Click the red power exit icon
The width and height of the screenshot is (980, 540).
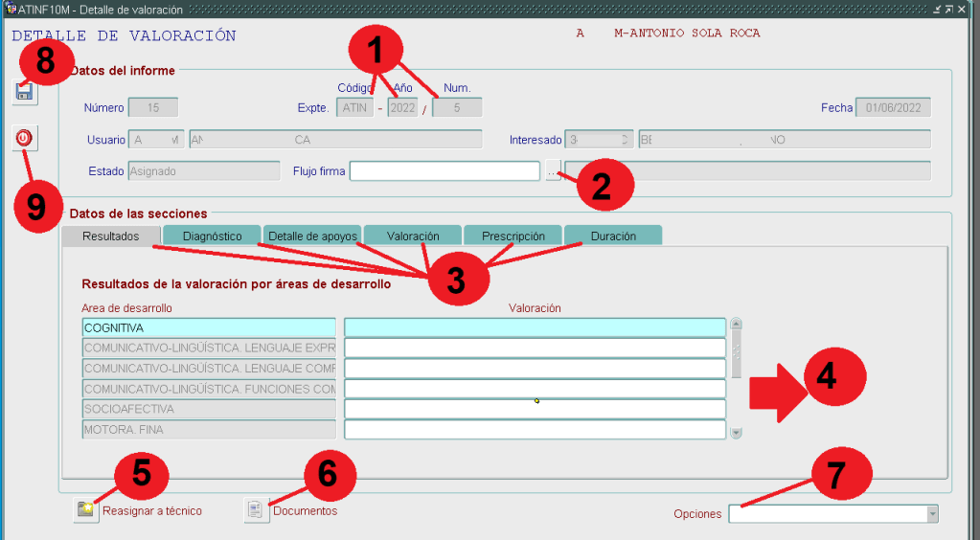click(x=25, y=139)
